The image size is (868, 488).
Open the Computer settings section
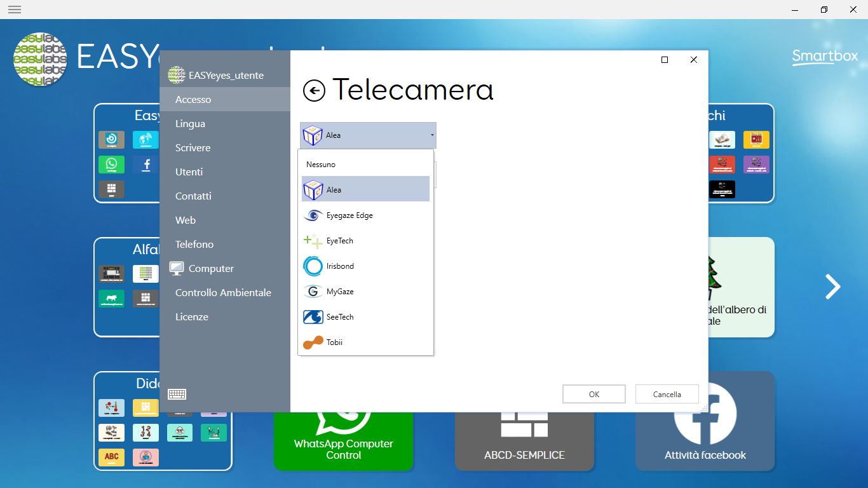pos(225,269)
